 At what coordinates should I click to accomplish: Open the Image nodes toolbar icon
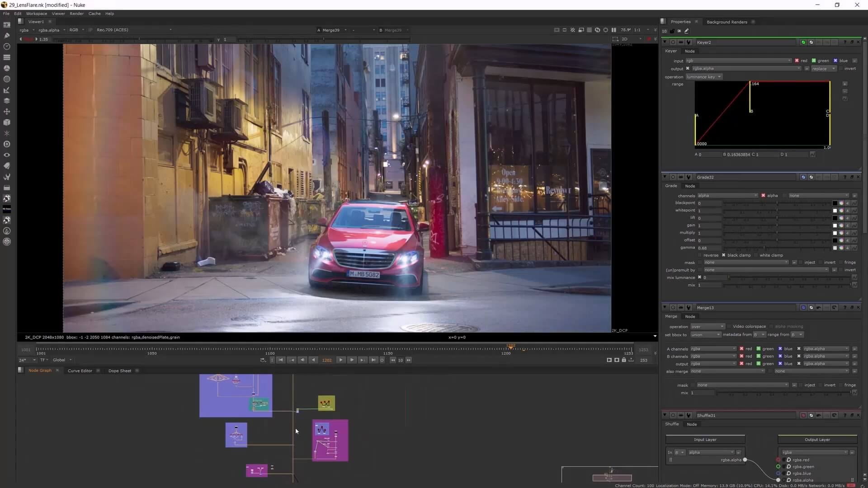pos(7,25)
